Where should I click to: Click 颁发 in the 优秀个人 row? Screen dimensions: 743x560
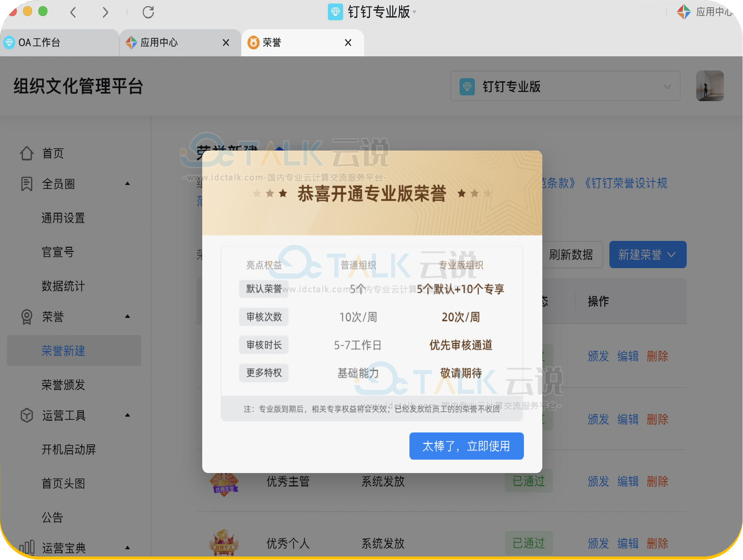click(598, 543)
